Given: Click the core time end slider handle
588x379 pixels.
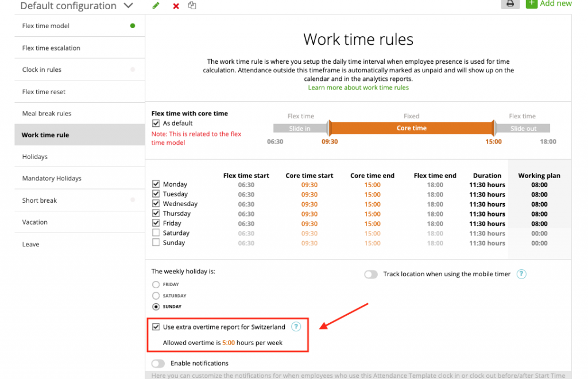Looking at the screenshot, I should [x=494, y=128].
